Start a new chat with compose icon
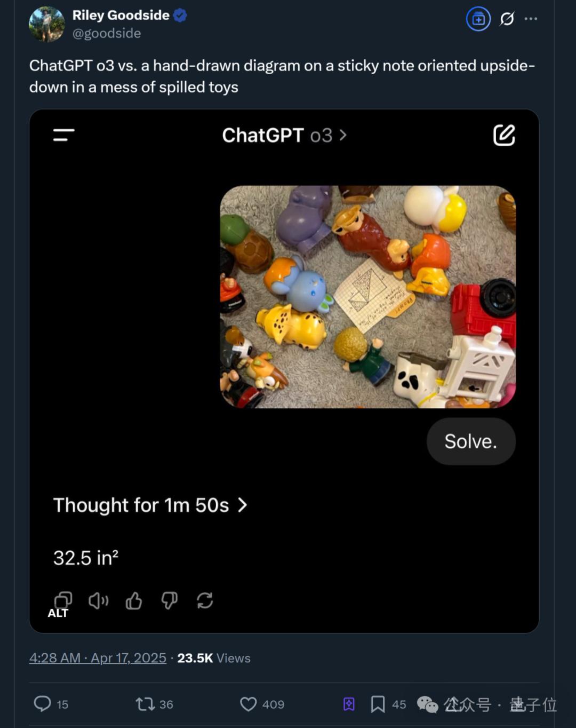 pos(504,135)
